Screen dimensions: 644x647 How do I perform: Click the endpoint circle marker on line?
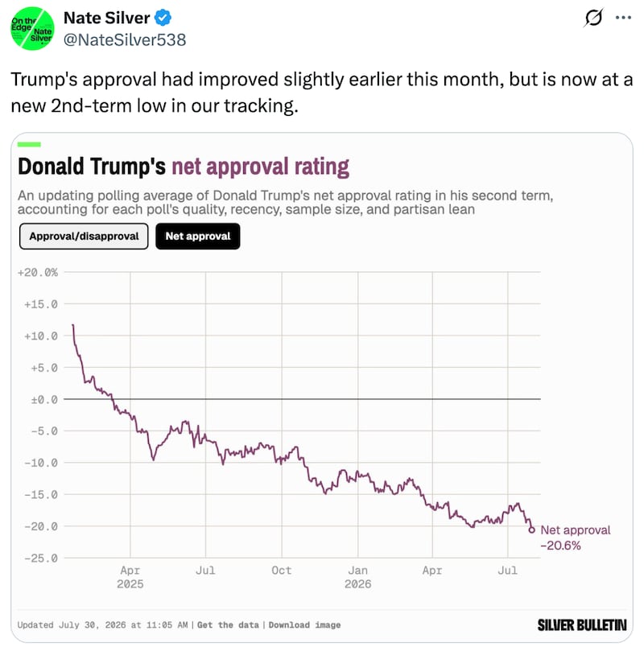pos(532,530)
